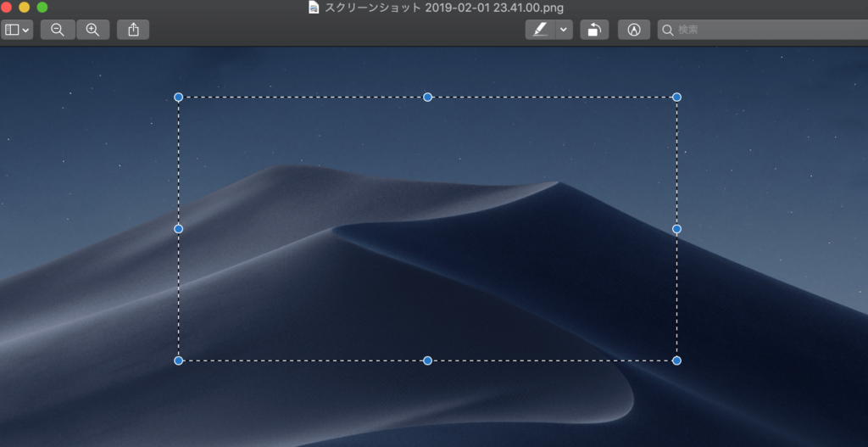Image resolution: width=868 pixels, height=447 pixels.
Task: Click into the 検索 search field
Action: [763, 30]
